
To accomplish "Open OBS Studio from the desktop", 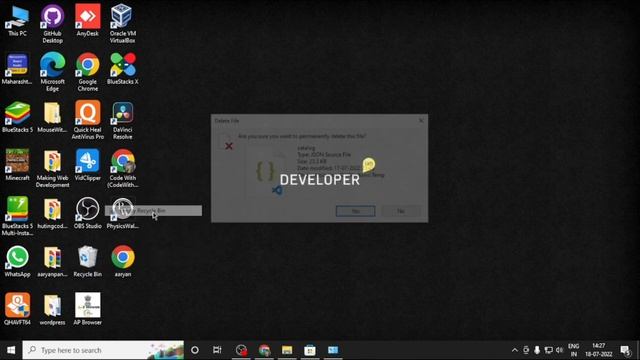I will [87, 213].
